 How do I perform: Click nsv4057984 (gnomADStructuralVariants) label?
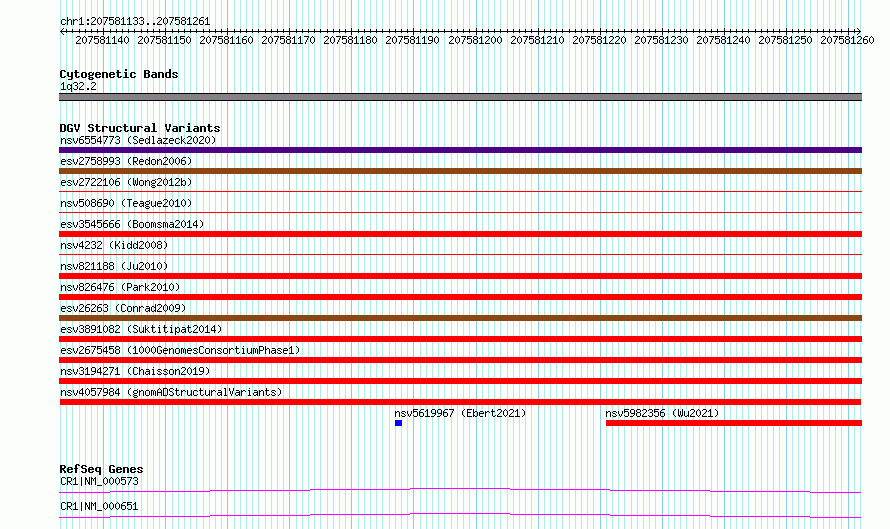[171, 392]
